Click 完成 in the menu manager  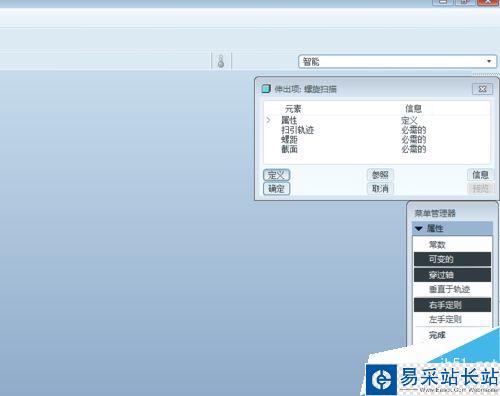pos(437,335)
